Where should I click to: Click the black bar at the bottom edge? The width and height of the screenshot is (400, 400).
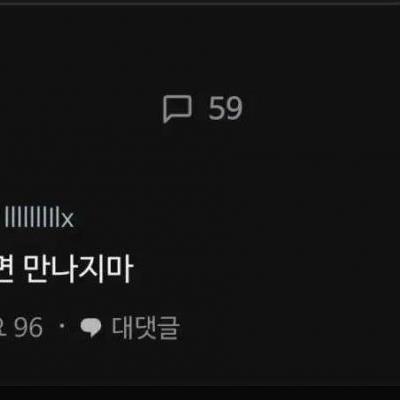click(x=200, y=393)
